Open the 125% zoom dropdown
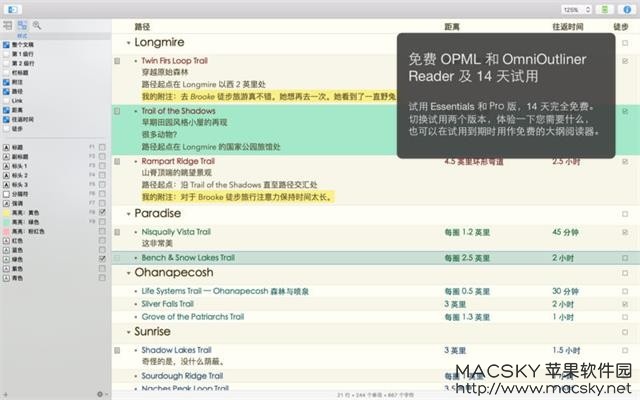This screenshot has height=400, width=640. (576, 9)
